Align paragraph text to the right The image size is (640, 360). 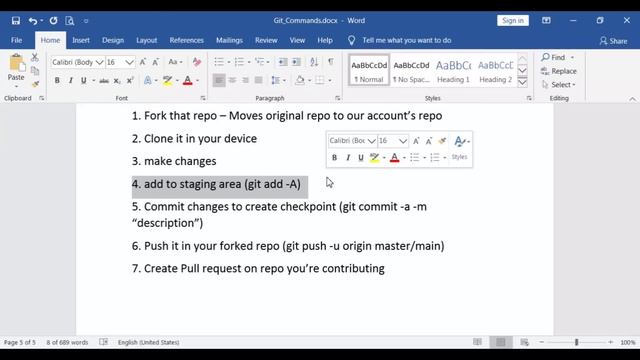[x=245, y=80]
